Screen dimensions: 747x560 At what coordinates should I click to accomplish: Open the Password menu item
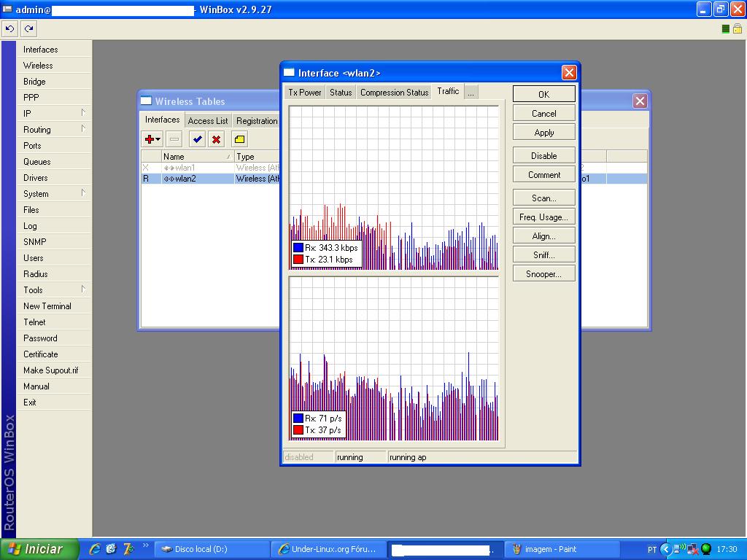(54, 338)
